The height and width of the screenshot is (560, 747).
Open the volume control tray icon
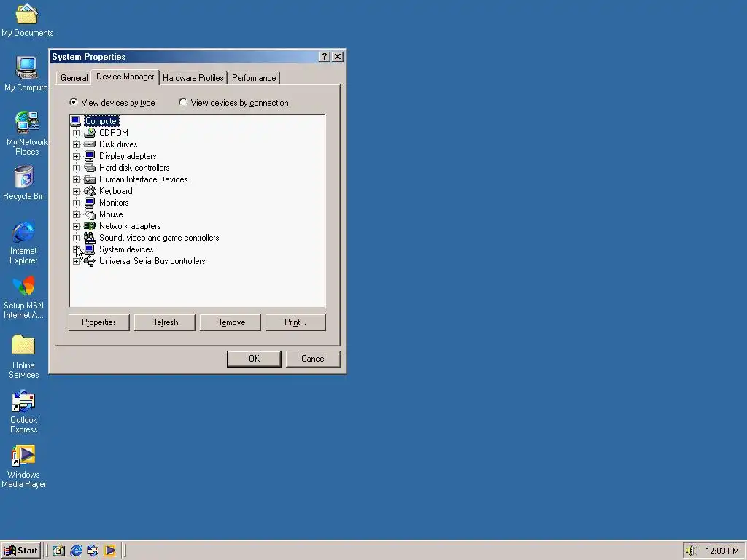click(x=691, y=551)
